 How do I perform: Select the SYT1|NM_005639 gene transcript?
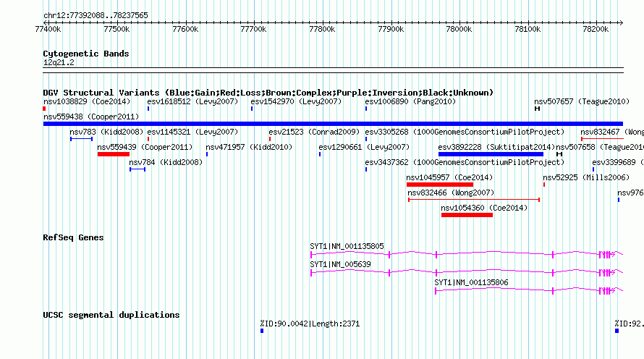467,273
